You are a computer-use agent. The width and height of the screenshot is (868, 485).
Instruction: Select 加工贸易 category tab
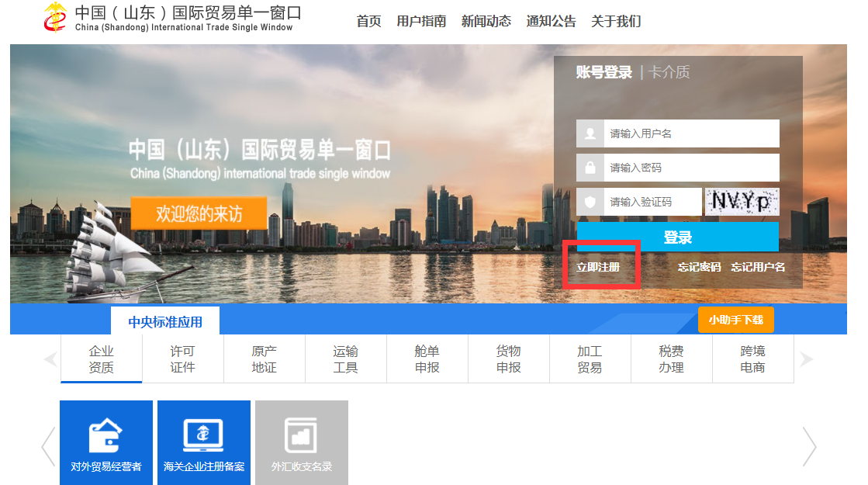(x=590, y=359)
